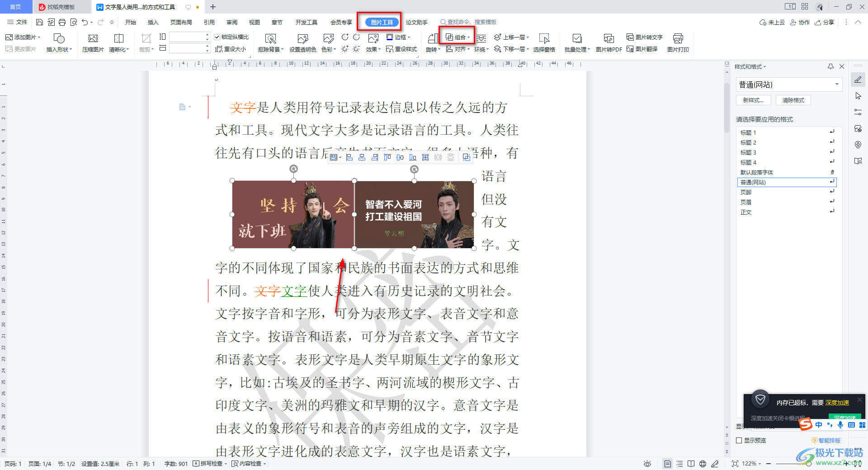
Task: Open the Rotate (旋转) dropdown
Action: [433, 43]
